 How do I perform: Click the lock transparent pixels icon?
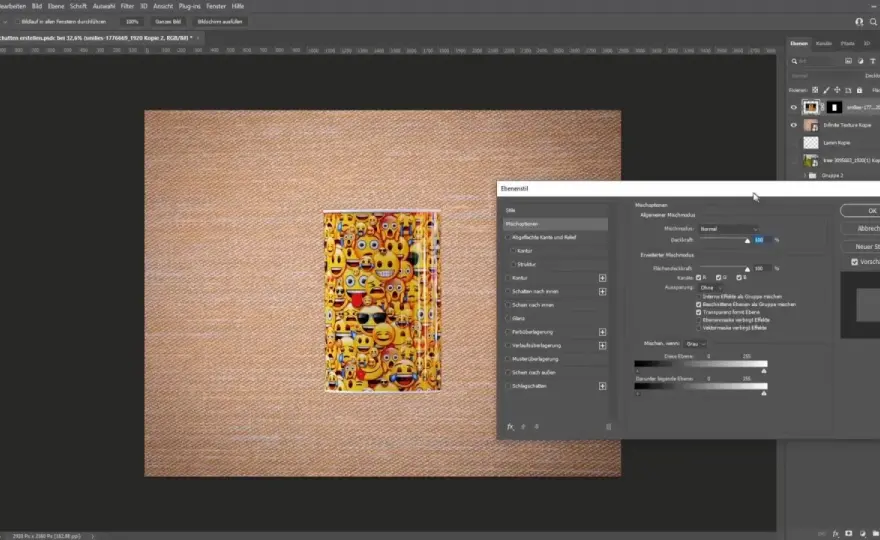(x=815, y=90)
